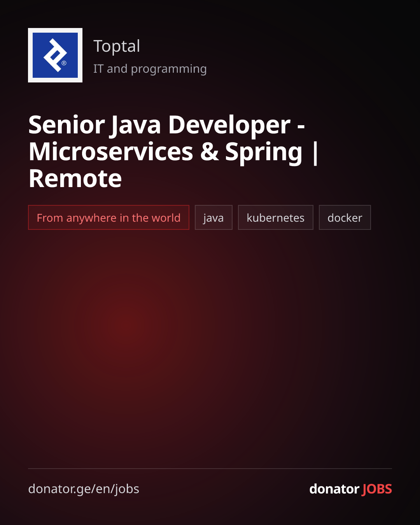
Task: Select the Toptal company name
Action: point(117,46)
